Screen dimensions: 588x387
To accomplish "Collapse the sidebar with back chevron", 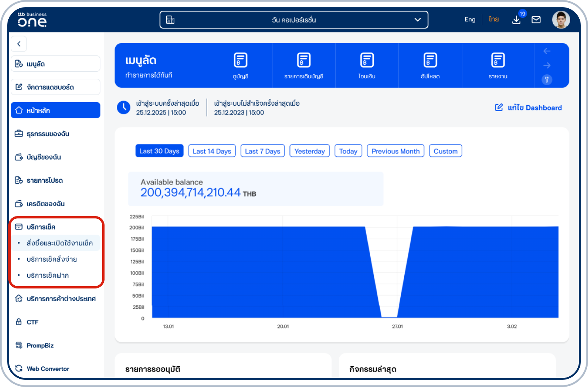I will [x=19, y=44].
